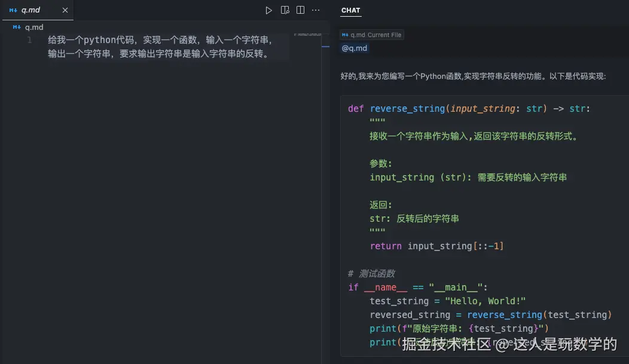The width and height of the screenshot is (629, 364).
Task: Select the q.md editor tab
Action: tap(38, 10)
